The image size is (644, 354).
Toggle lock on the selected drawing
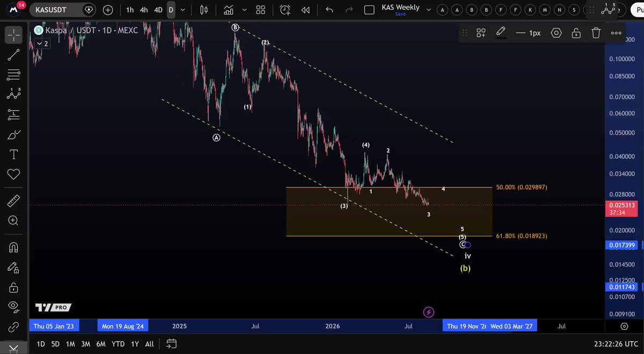576,33
